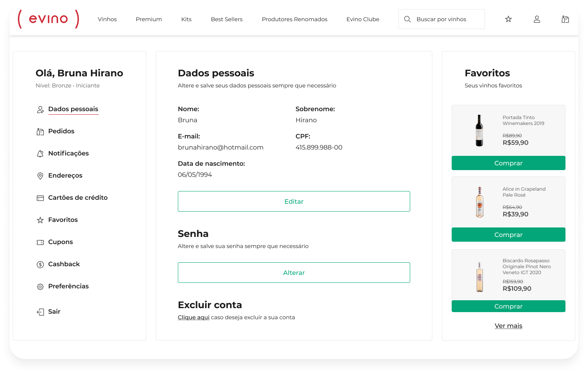Viewport: 588px width, 375px height.
Task: Go to Cupons section
Action: (x=60, y=242)
